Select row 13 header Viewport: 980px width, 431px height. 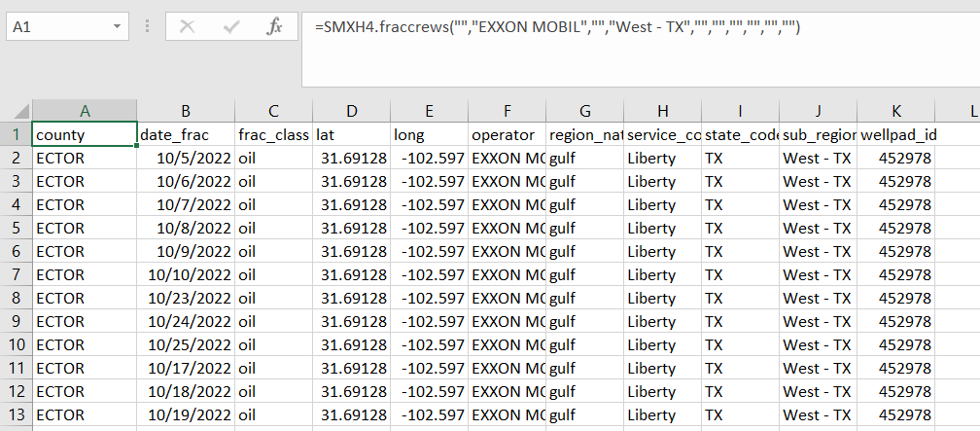(x=17, y=414)
